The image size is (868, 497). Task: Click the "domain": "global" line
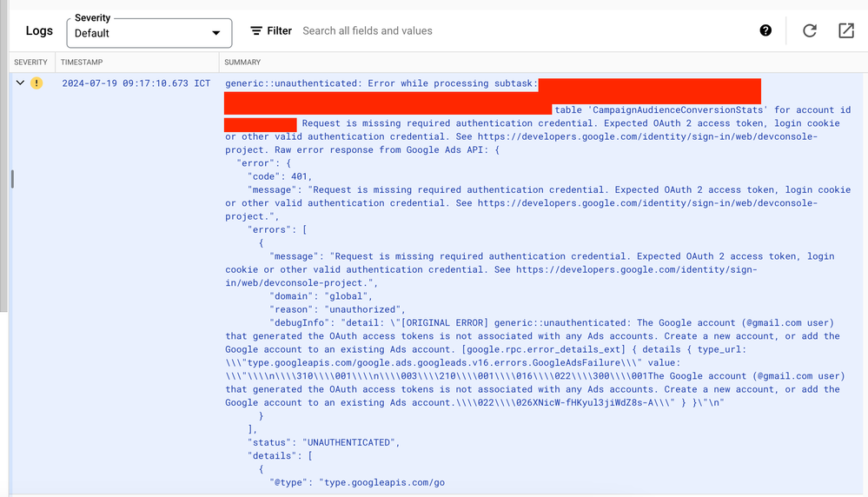[x=321, y=296]
